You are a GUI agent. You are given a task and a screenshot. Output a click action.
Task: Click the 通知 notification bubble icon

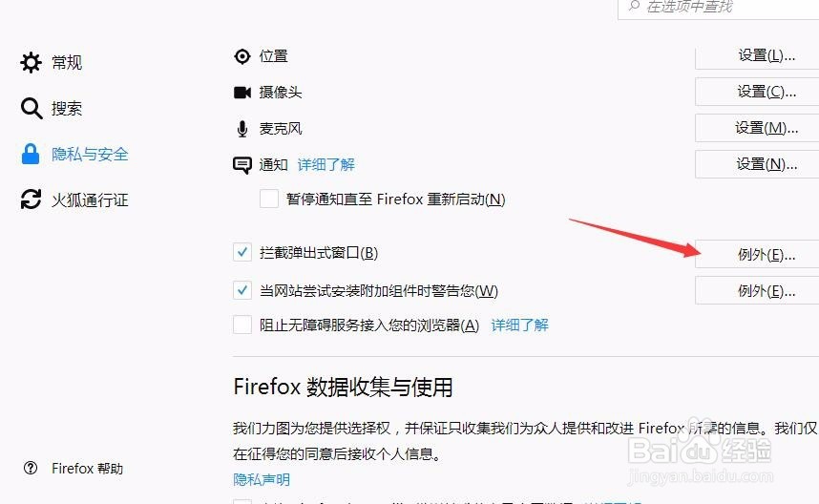[x=242, y=165]
